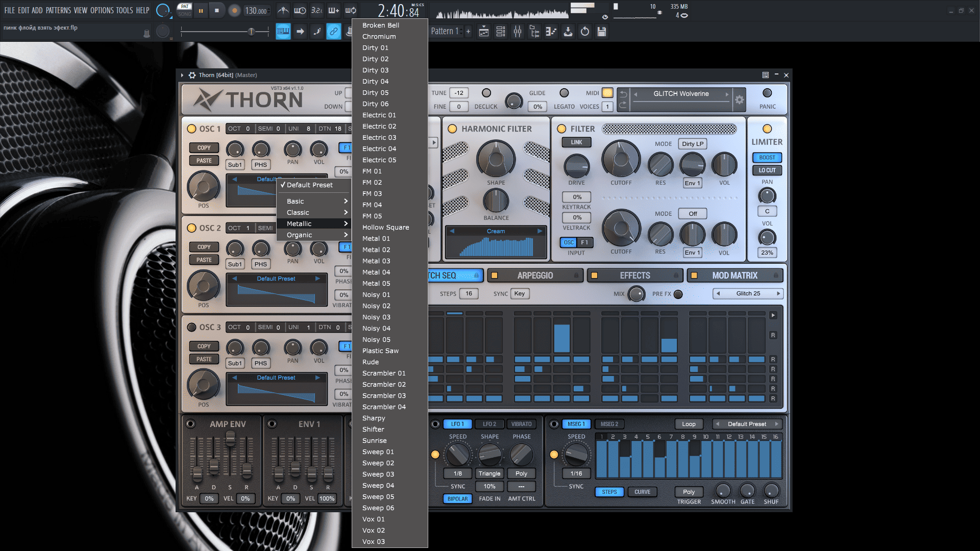Toggle the filter LINK button

576,142
